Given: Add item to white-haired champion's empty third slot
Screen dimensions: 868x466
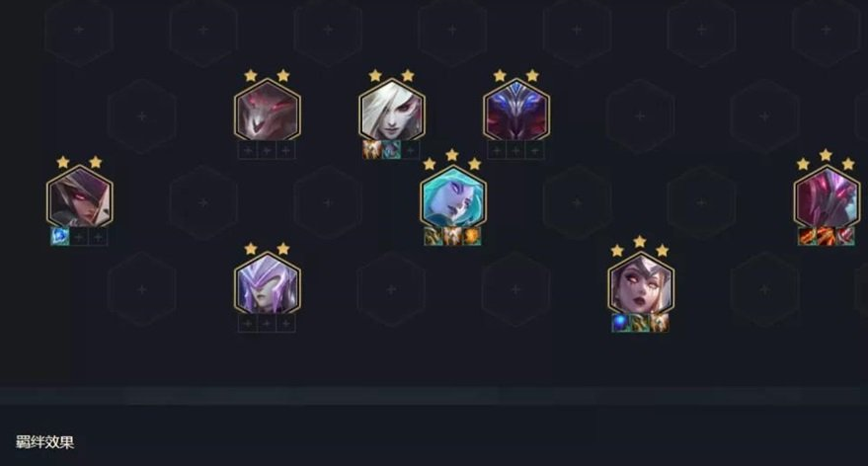Looking at the screenshot, I should point(411,150).
